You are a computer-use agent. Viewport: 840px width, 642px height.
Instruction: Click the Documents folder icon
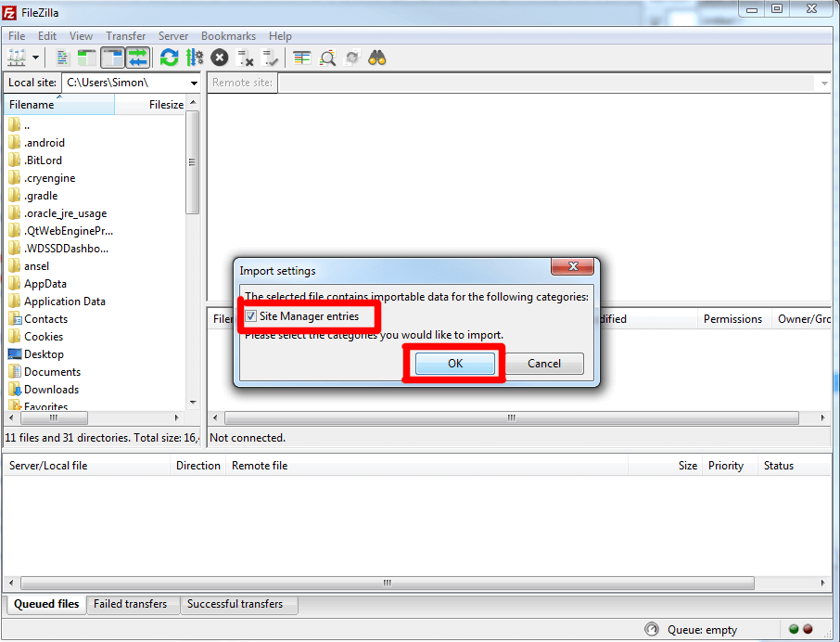[x=15, y=372]
